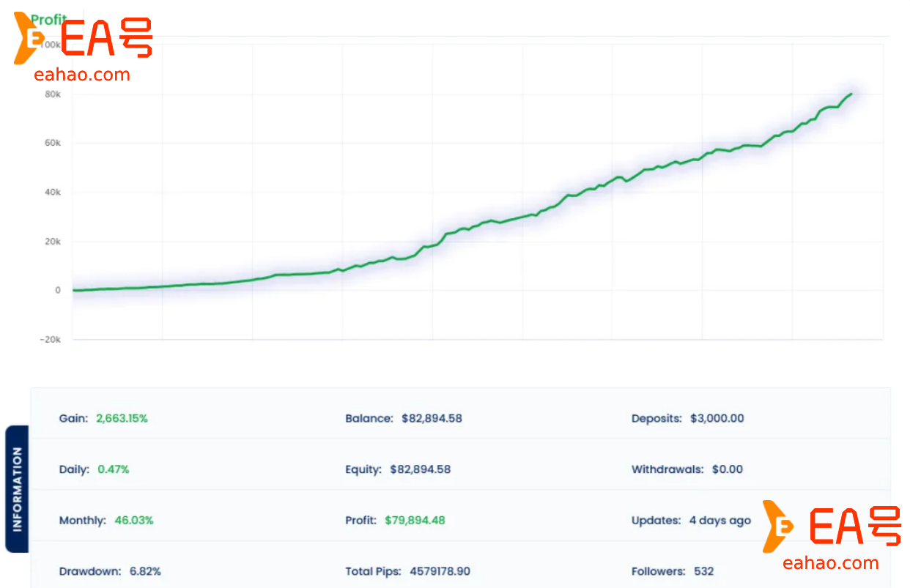The width and height of the screenshot is (910, 588).
Task: Click the eahao.com link in the bottom corner
Action: (x=829, y=564)
